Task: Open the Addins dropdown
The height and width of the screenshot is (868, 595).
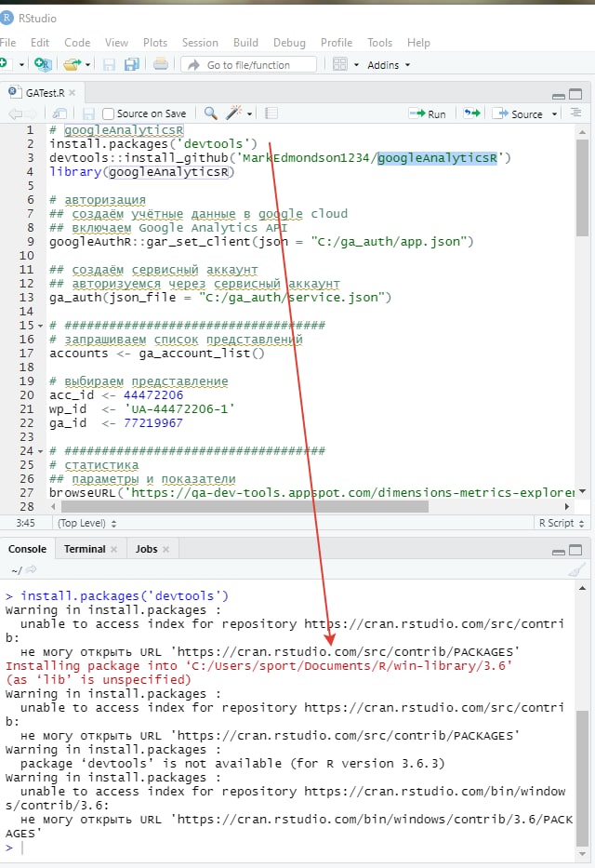Action: (389, 65)
